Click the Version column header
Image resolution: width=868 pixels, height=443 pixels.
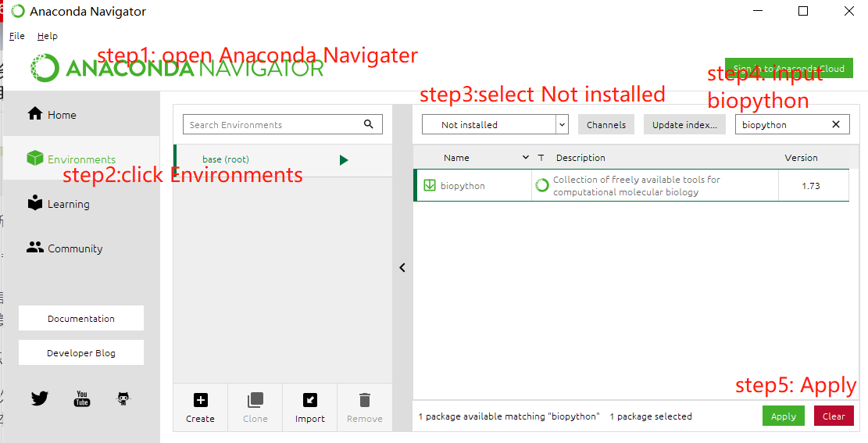pyautogui.click(x=801, y=158)
